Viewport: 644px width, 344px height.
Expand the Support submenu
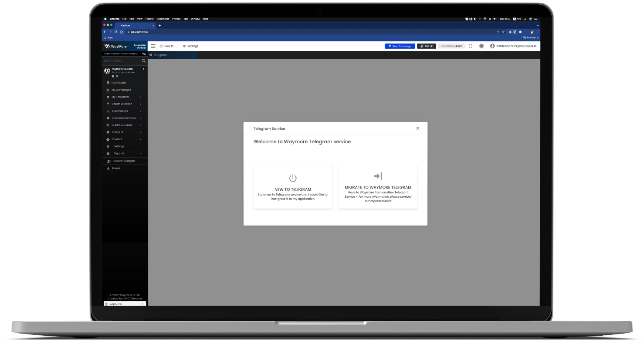(140, 153)
